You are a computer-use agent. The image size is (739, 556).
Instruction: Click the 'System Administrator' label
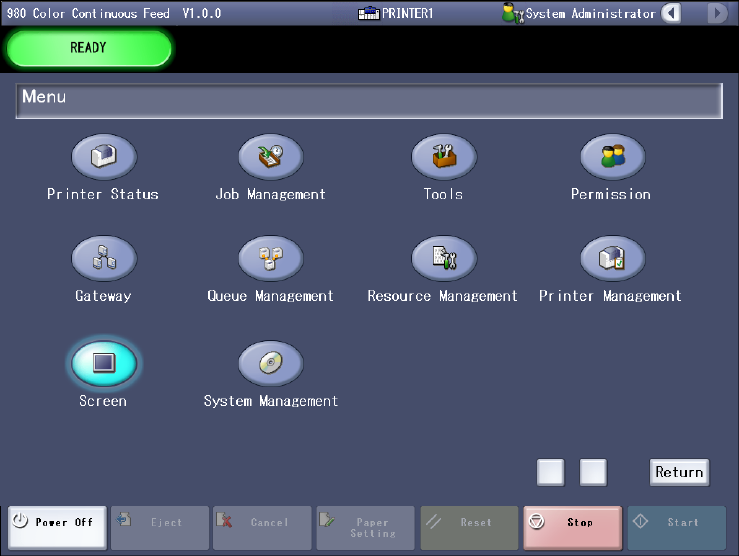click(590, 14)
